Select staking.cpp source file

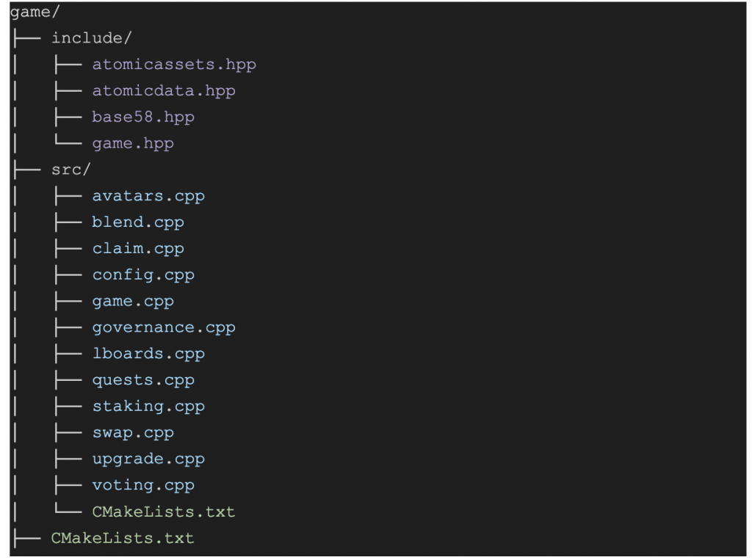[148, 406]
